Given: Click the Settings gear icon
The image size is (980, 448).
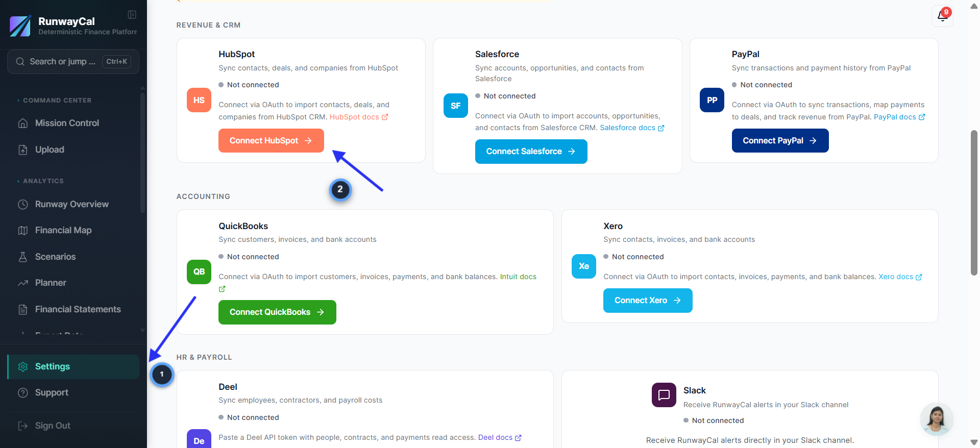Looking at the screenshot, I should tap(23, 366).
